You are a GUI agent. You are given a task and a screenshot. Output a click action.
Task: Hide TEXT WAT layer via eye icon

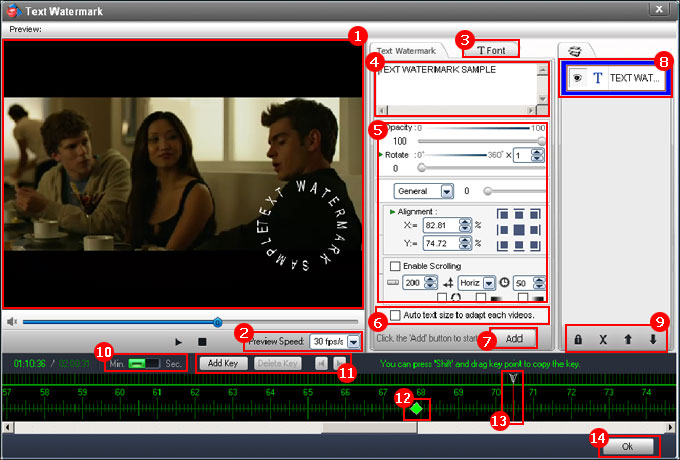577,78
